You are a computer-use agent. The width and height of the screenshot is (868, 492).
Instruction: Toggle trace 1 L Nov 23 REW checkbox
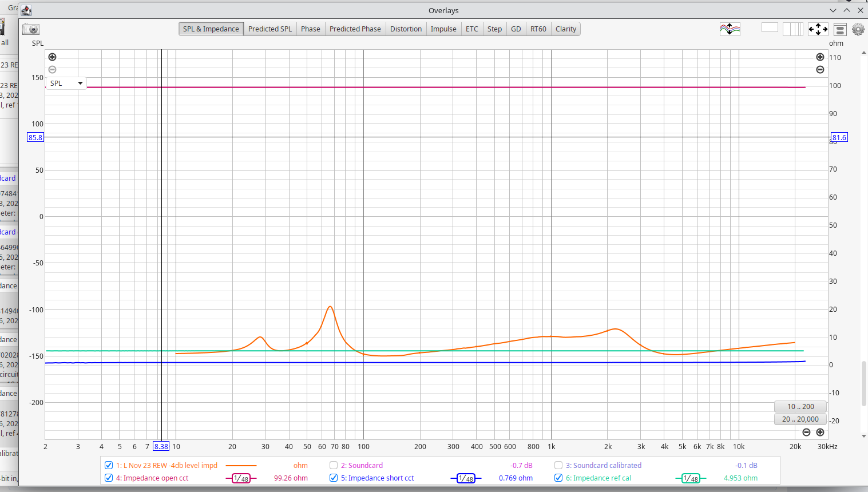109,465
